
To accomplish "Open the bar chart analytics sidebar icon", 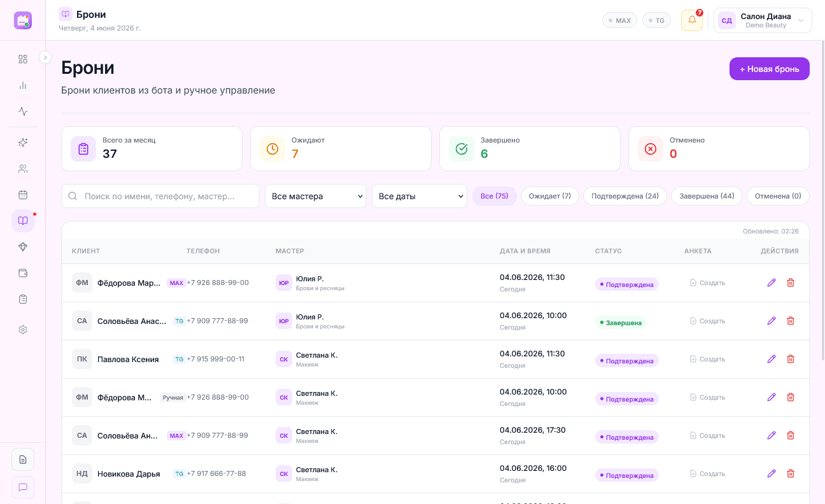I will (23, 85).
